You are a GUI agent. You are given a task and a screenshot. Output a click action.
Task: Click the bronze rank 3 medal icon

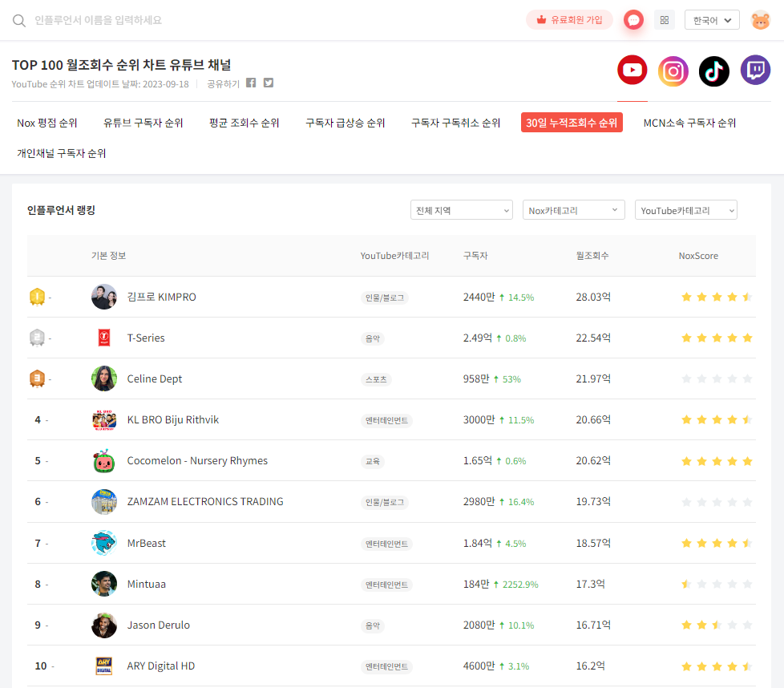click(x=37, y=379)
